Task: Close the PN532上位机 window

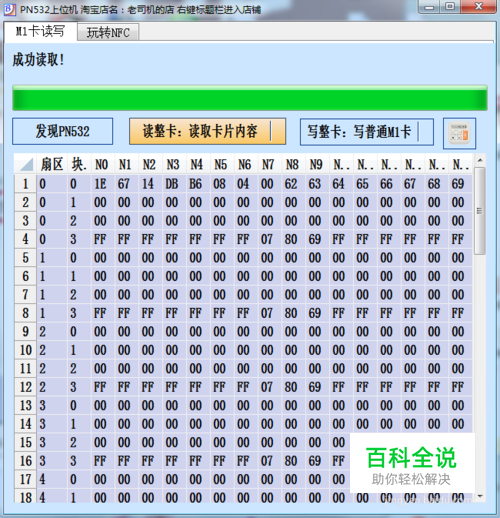Action: tap(479, 7)
